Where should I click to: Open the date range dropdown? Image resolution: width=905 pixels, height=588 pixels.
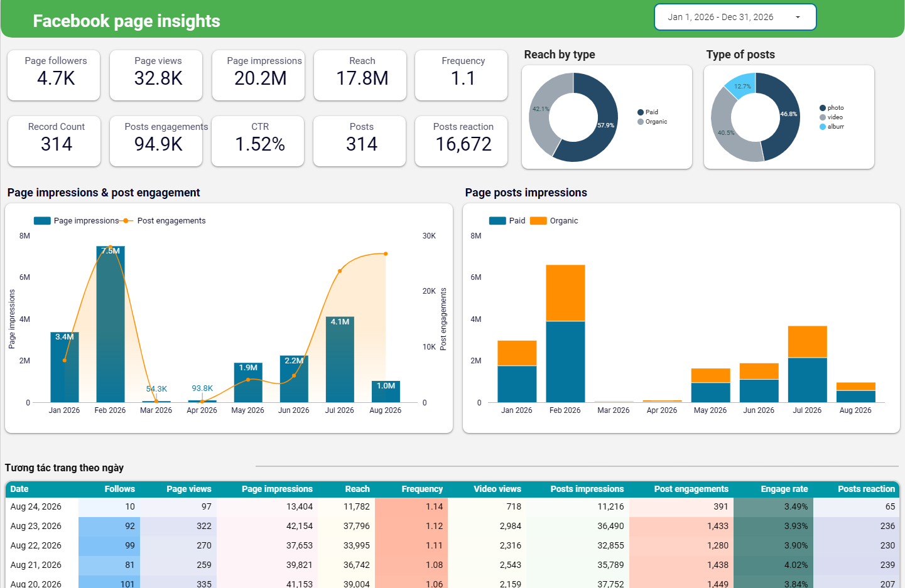(735, 17)
